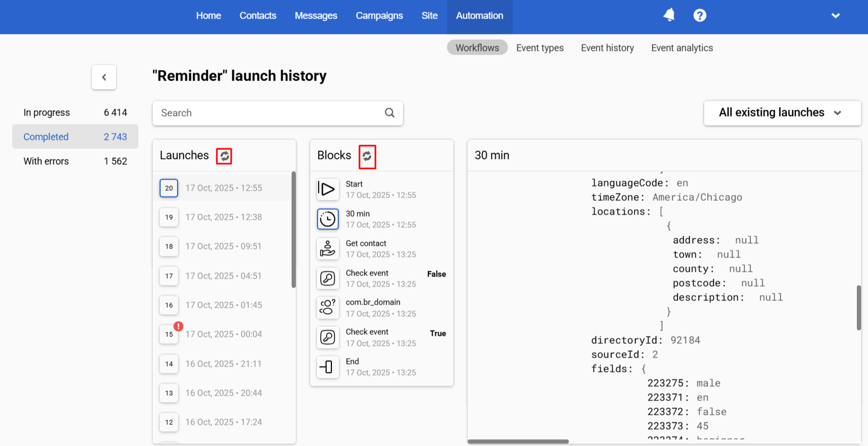Go to the Home menu
Image resolution: width=868 pixels, height=446 pixels.
[208, 16]
